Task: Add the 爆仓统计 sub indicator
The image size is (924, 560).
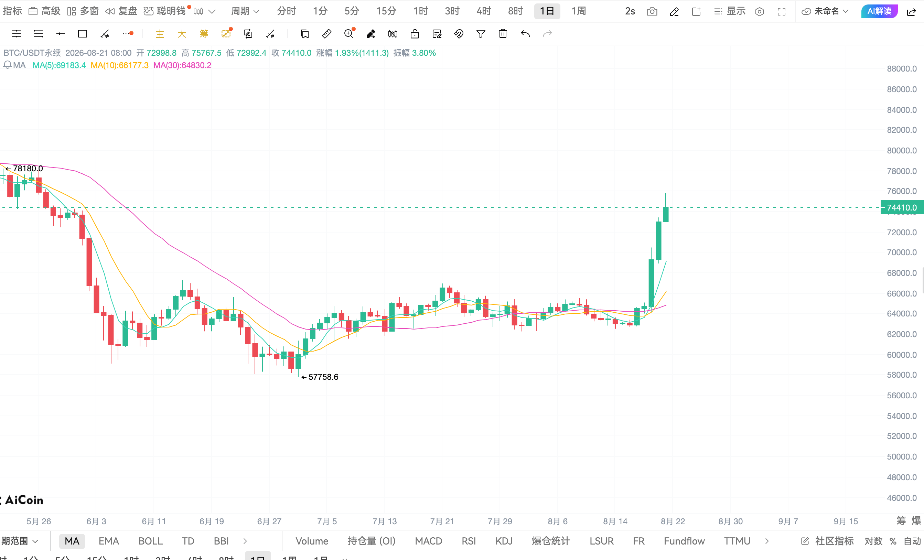Action: point(551,541)
